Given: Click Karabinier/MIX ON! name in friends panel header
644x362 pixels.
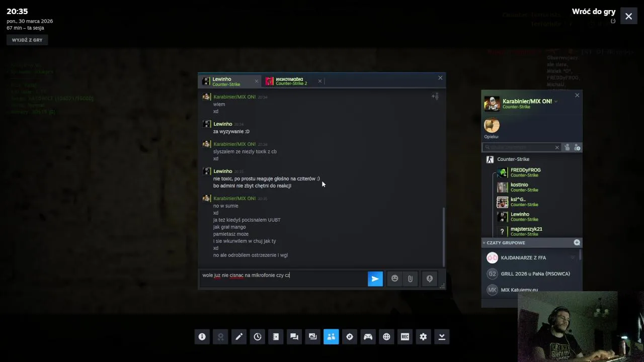Looking at the screenshot, I should pos(527,101).
